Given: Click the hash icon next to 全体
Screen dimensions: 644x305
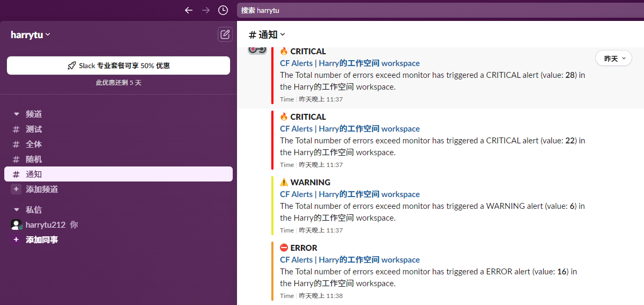Looking at the screenshot, I should tap(16, 144).
